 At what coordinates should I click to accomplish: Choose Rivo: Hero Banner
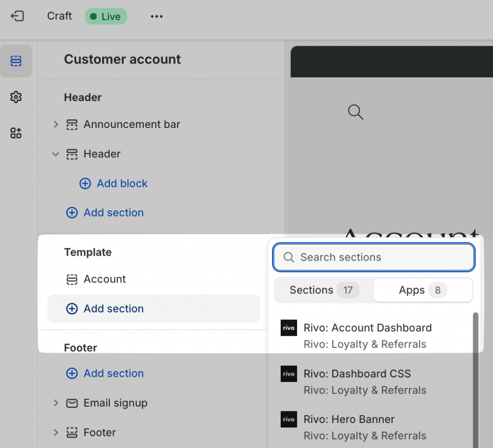pos(373,427)
